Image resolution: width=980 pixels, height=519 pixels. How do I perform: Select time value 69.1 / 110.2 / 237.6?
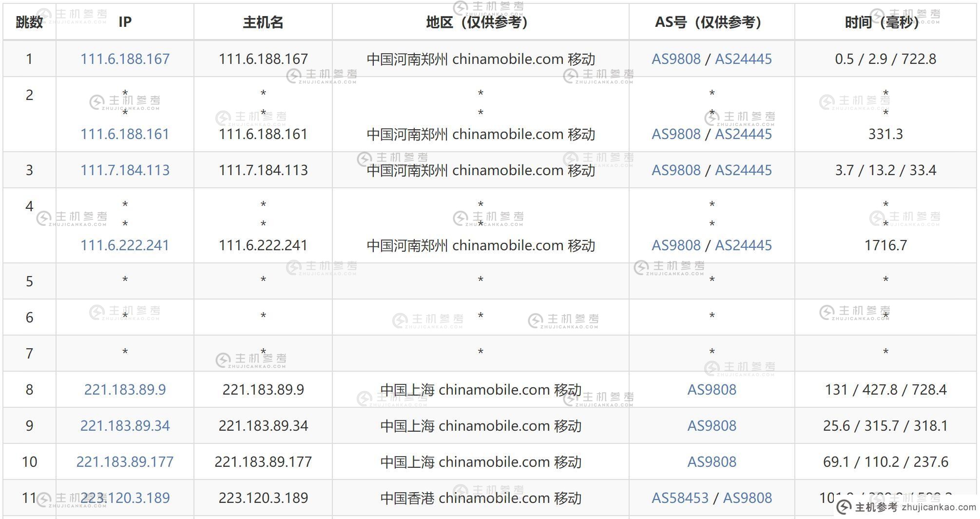pos(885,462)
